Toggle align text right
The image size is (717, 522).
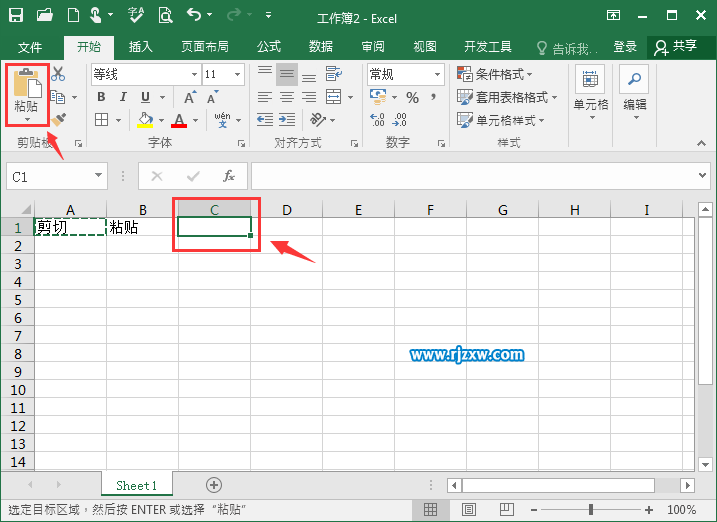pyautogui.click(x=309, y=97)
